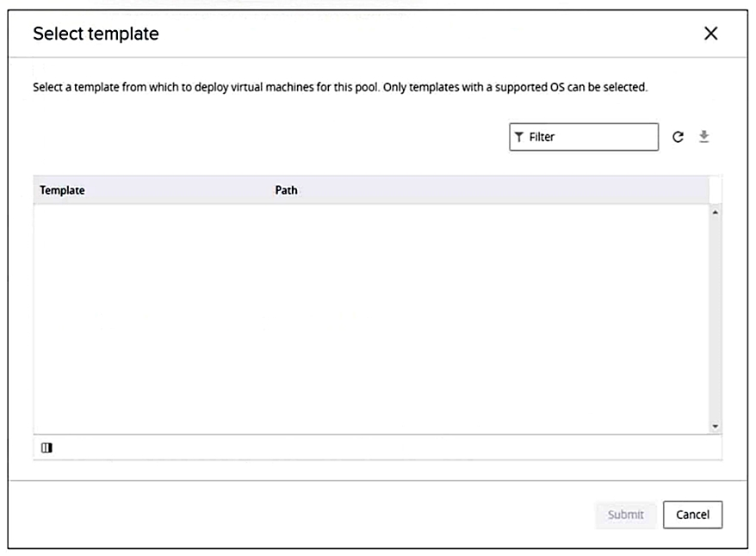756x556 pixels.
Task: Click the empty template list area
Action: (371, 319)
